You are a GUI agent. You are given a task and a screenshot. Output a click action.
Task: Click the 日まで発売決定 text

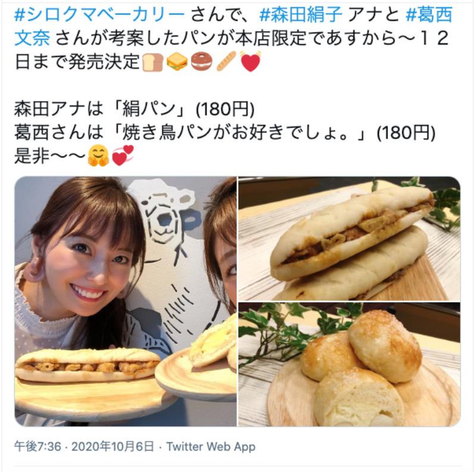pyautogui.click(x=77, y=62)
